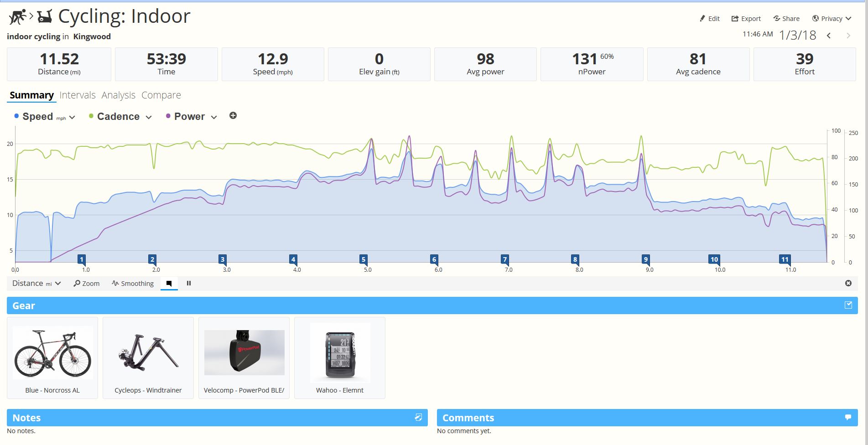This screenshot has width=868, height=445.
Task: Click lap marker 9 on chart
Action: (646, 259)
